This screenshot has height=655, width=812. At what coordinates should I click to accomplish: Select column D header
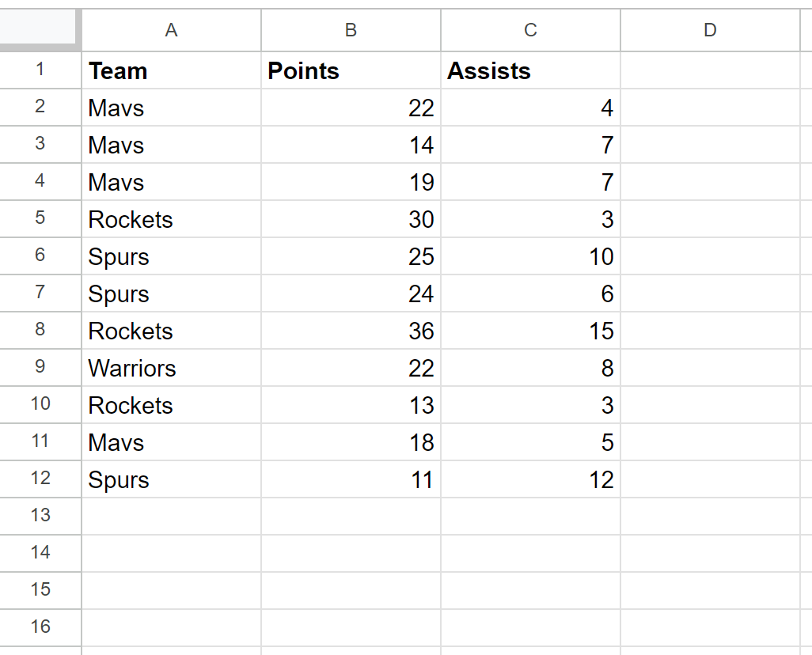coord(711,30)
